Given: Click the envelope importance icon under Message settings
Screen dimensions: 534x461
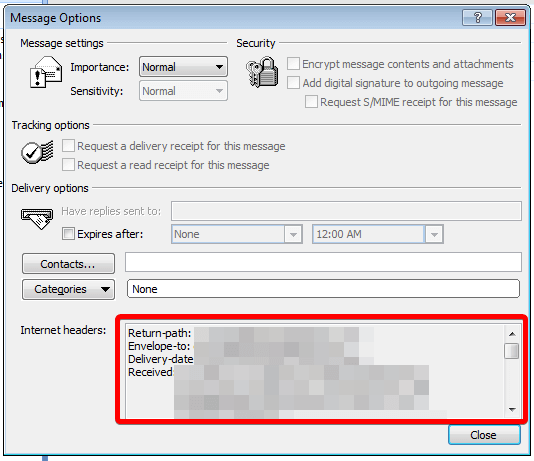Looking at the screenshot, I should pos(46,72).
